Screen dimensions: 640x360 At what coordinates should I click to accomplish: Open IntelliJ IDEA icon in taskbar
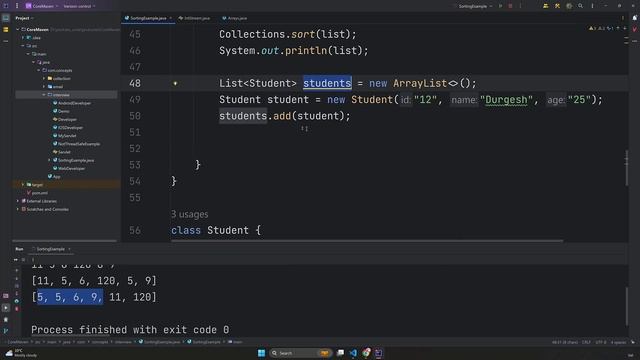pos(379,353)
